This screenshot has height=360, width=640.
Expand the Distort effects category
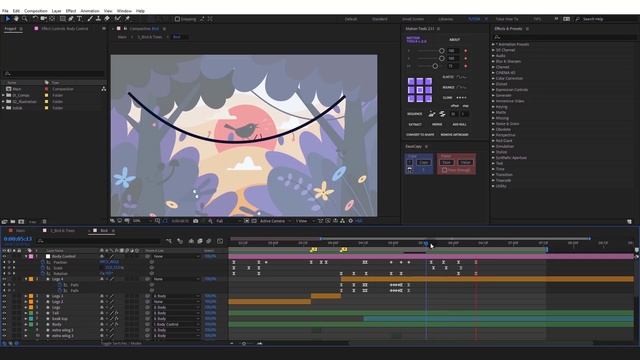493,84
